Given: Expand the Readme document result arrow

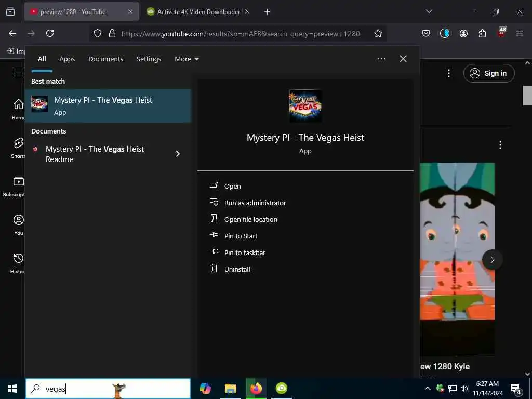Looking at the screenshot, I should point(178,154).
